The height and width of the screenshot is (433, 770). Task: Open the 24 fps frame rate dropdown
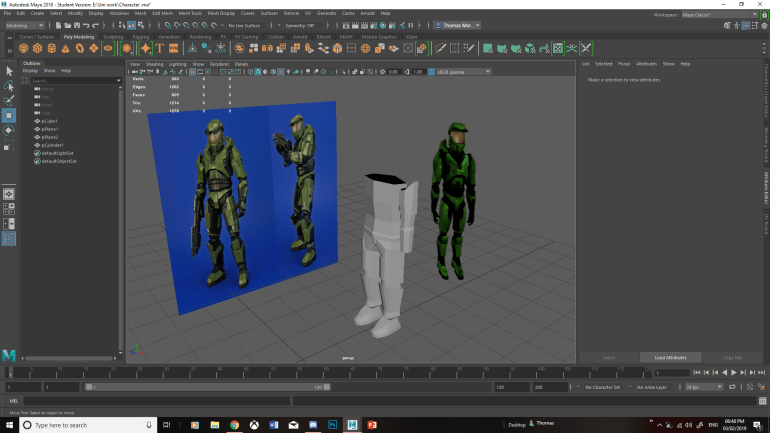pyautogui.click(x=704, y=387)
